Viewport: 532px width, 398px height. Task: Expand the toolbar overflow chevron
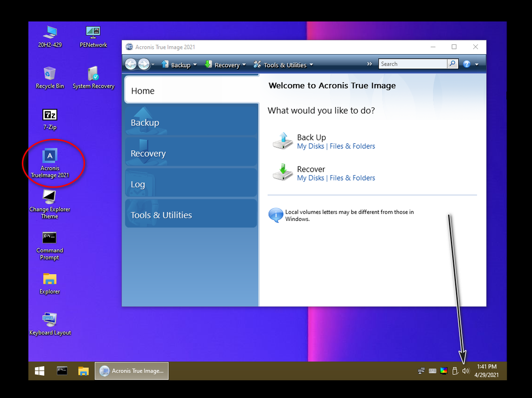[369, 64]
